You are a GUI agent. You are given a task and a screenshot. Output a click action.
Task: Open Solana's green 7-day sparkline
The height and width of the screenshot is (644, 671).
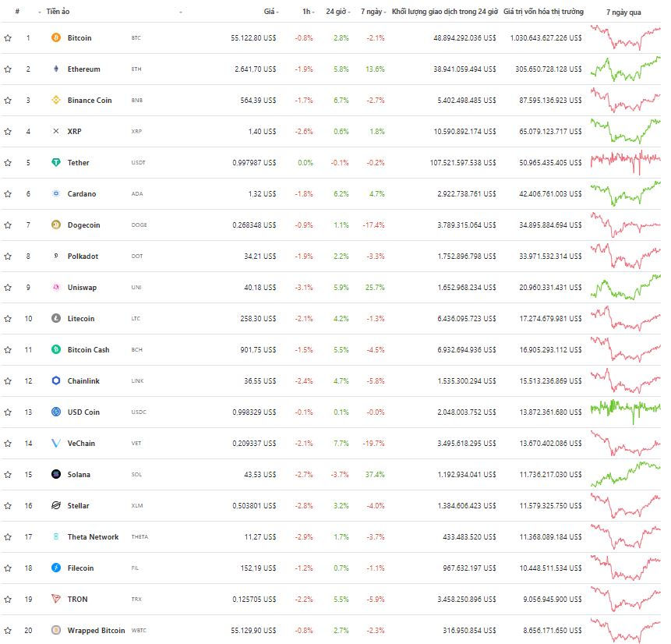coord(626,475)
